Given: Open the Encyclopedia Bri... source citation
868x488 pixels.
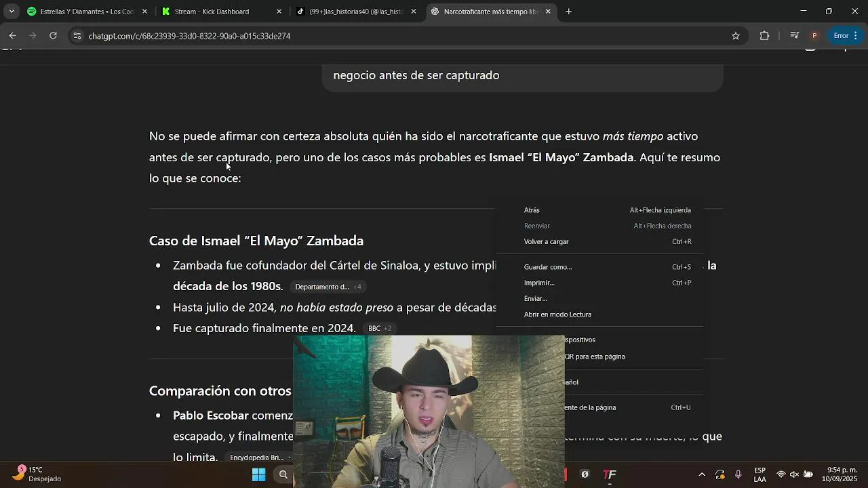Looking at the screenshot, I should [259, 457].
